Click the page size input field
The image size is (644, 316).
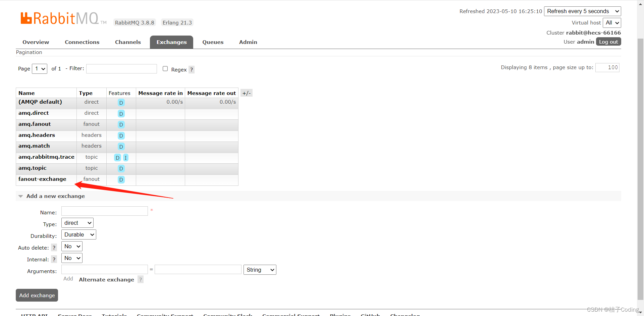point(607,67)
